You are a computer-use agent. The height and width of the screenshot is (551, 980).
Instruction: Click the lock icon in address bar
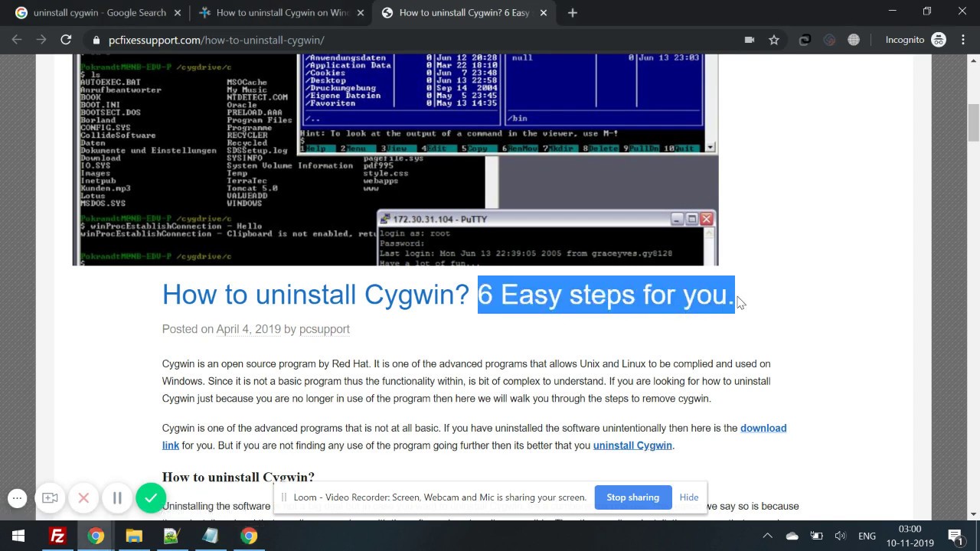[x=96, y=40]
